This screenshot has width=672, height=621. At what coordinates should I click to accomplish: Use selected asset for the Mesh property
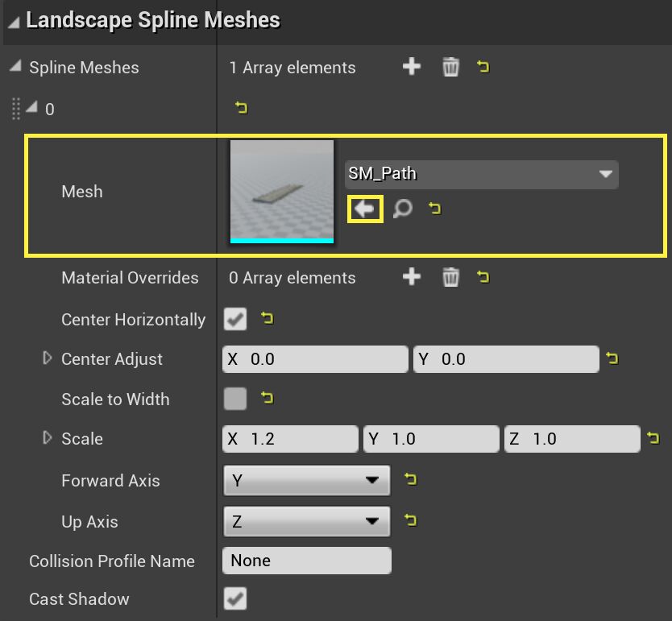365,209
